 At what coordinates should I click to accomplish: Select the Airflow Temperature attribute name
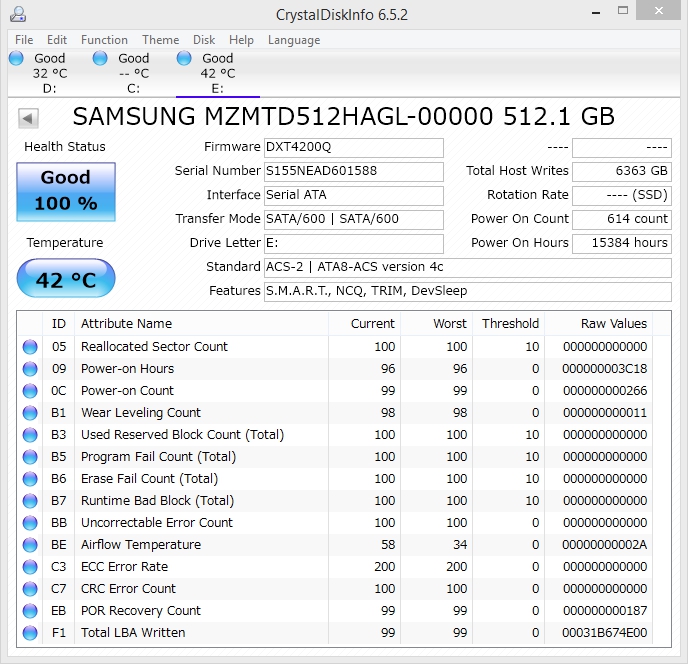[141, 545]
